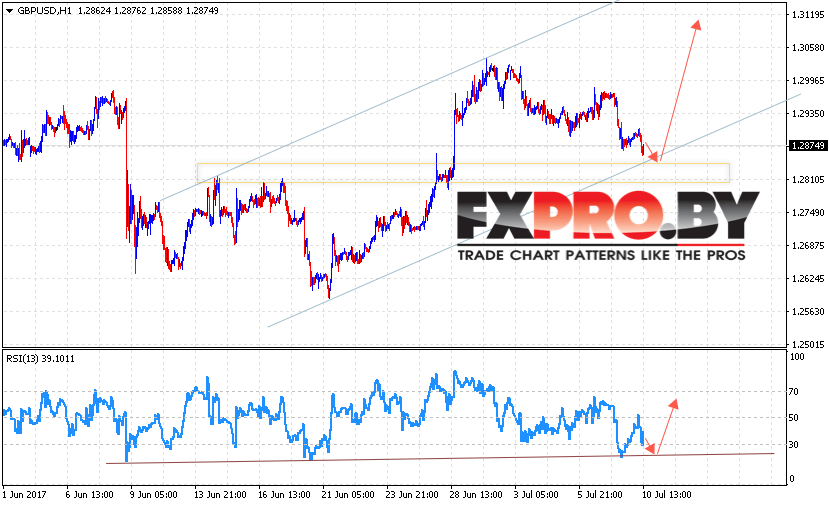Image resolution: width=829 pixels, height=506 pixels.
Task: Select the yellow support zone rectangle
Action: pos(463,173)
